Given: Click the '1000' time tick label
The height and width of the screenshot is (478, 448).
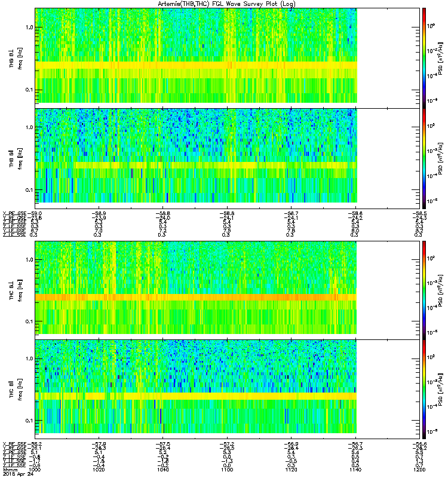Looking at the screenshot, I should coord(34,470).
